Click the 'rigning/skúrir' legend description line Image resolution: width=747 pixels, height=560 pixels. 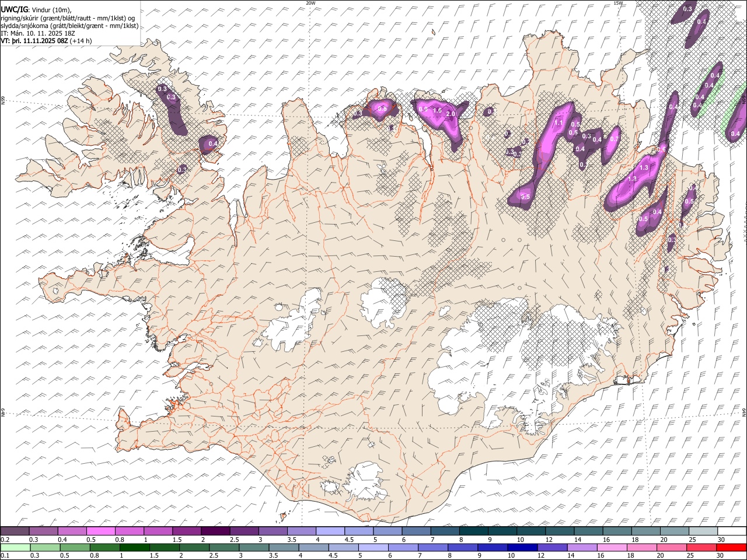pyautogui.click(x=68, y=17)
